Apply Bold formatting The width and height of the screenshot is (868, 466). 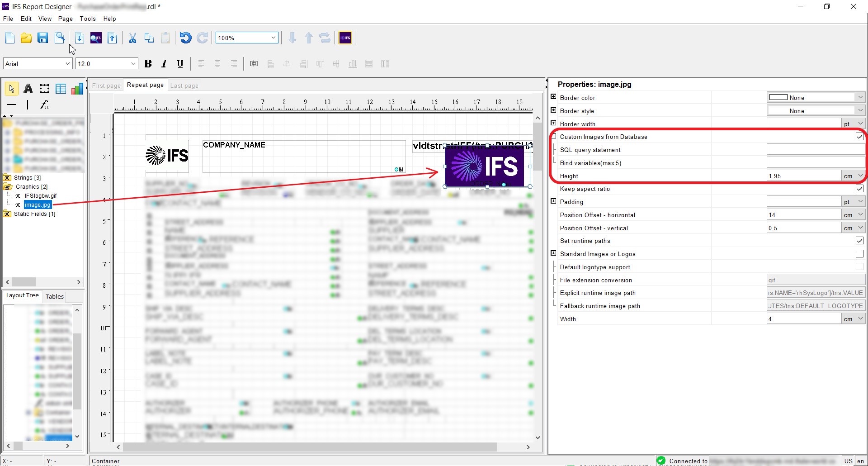pos(148,63)
